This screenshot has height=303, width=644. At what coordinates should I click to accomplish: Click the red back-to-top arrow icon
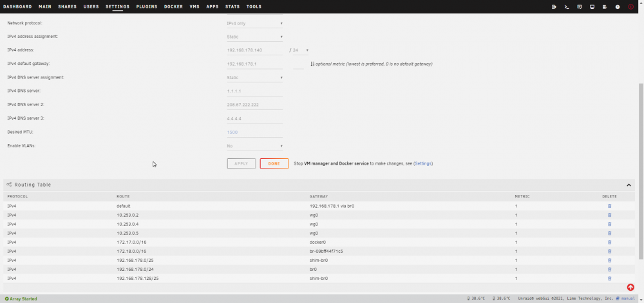[x=631, y=287]
